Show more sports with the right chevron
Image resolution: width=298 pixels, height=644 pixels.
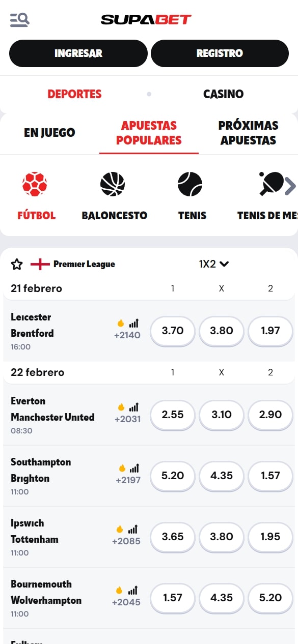click(x=290, y=187)
